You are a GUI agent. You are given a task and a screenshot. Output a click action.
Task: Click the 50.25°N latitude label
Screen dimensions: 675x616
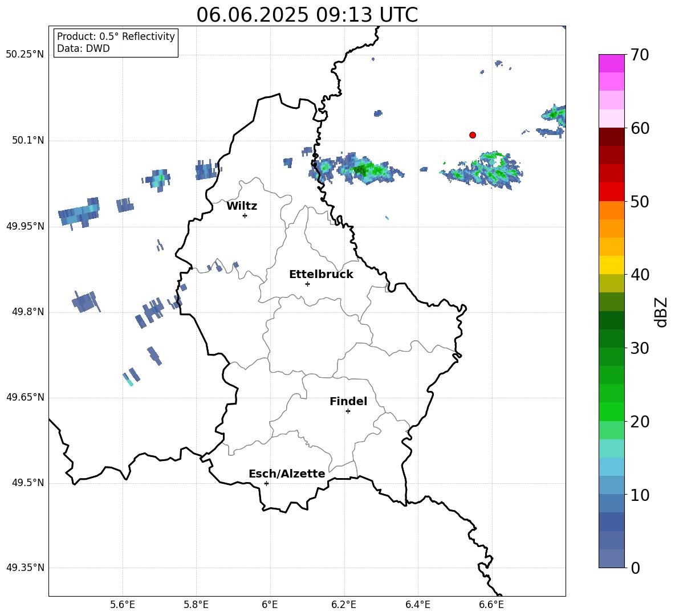coord(25,54)
